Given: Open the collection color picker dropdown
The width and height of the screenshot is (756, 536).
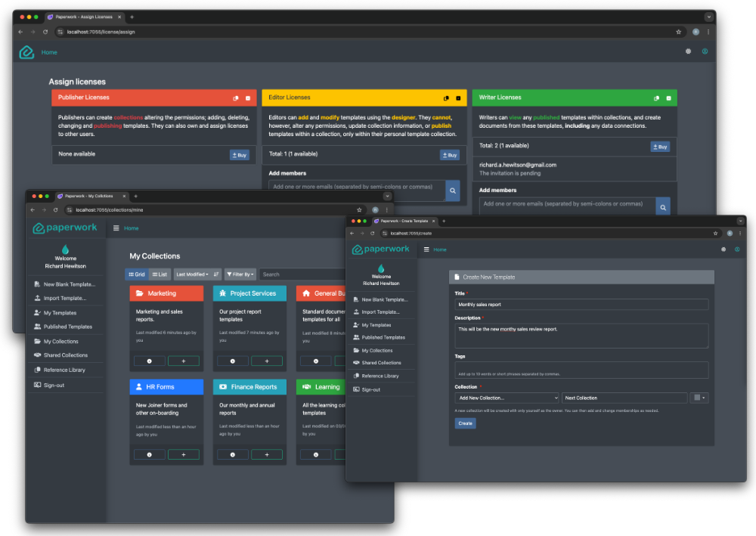Looking at the screenshot, I should (x=699, y=398).
